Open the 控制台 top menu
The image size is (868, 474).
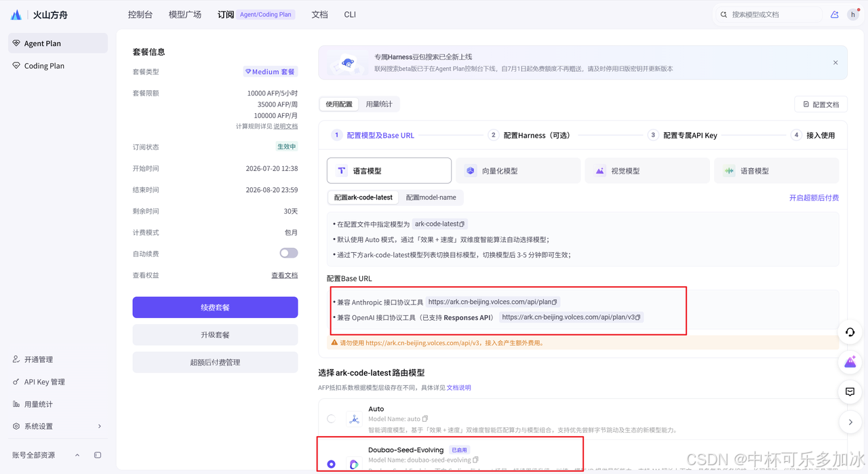point(140,14)
